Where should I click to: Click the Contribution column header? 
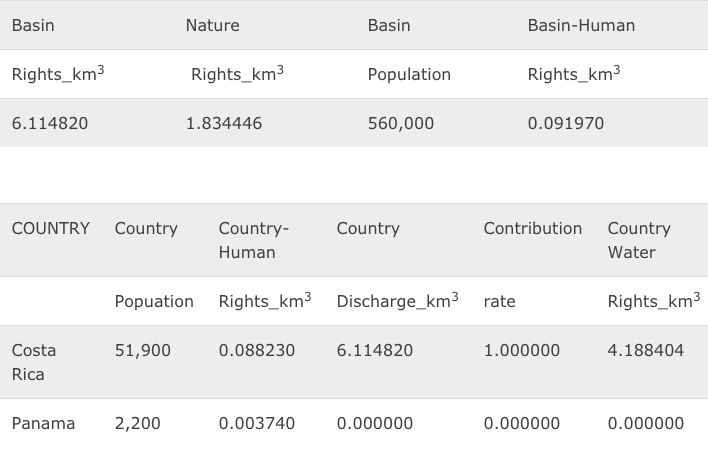point(532,228)
